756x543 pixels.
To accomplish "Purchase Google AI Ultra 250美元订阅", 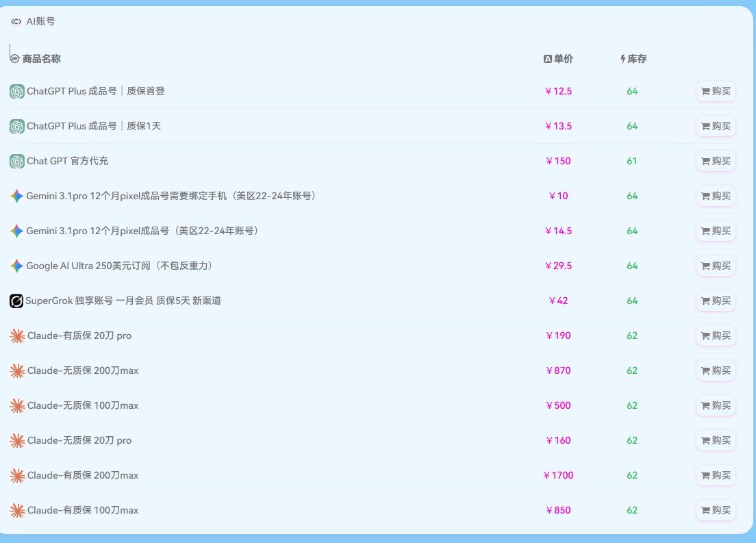I will pos(716,266).
